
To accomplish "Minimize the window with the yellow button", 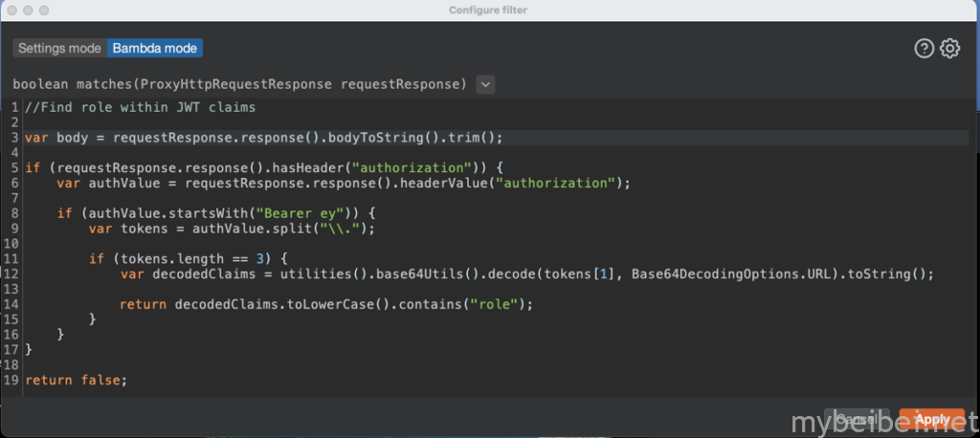I will [28, 10].
